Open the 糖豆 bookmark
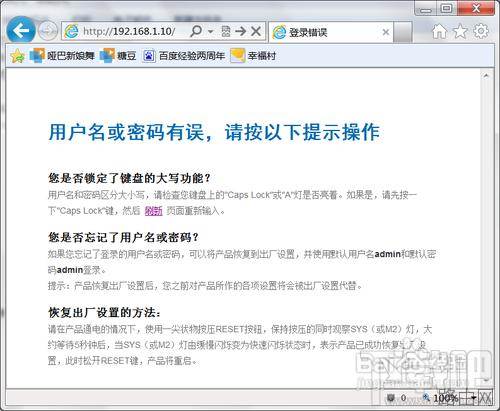 pos(118,56)
